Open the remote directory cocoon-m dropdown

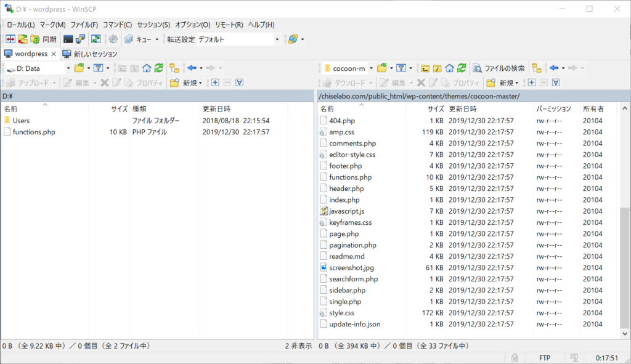[349, 68]
